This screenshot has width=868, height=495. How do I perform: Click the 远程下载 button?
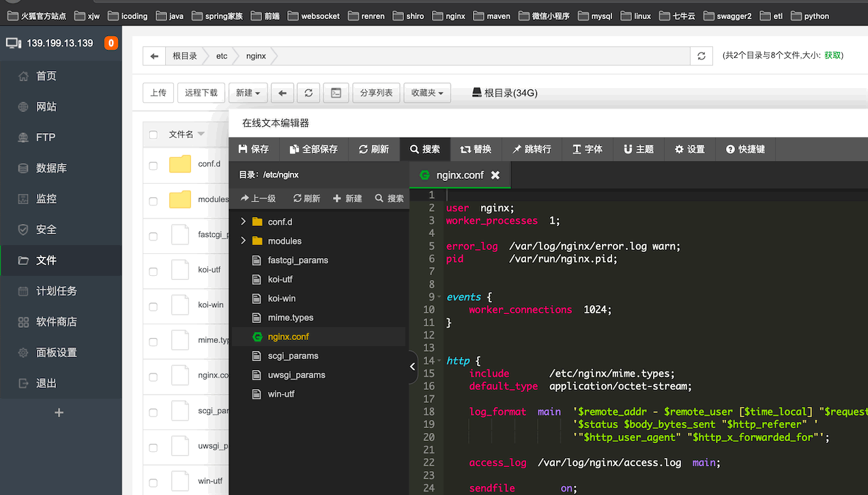[201, 93]
